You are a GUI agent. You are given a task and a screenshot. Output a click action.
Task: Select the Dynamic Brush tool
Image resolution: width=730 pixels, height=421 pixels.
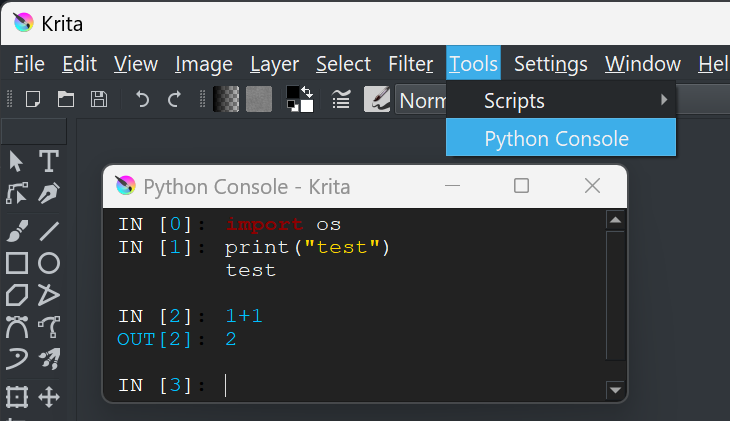[17, 359]
